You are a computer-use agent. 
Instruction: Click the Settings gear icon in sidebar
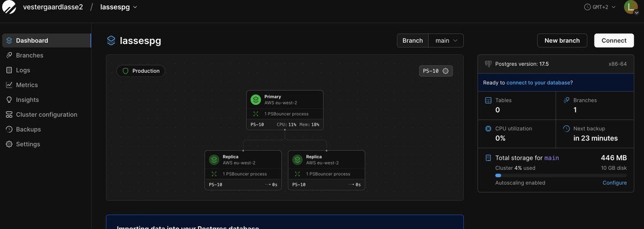(9, 144)
